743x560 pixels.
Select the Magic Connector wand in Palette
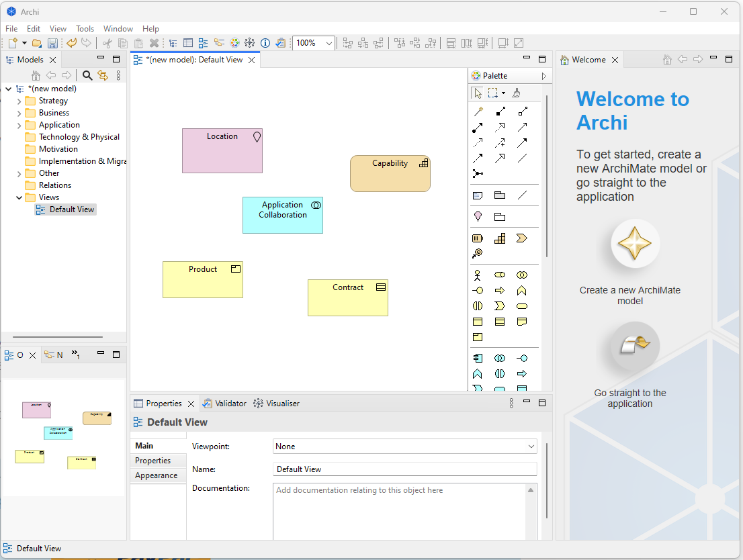478,112
